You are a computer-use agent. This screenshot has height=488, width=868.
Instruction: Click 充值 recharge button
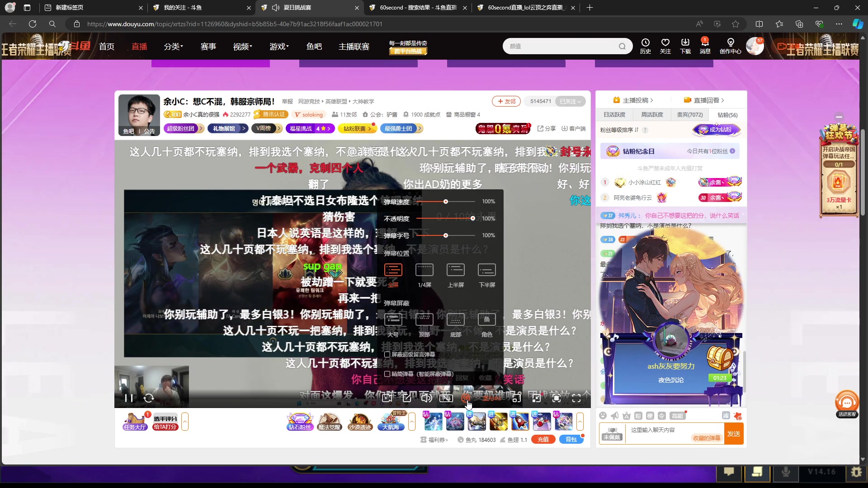[543, 440]
